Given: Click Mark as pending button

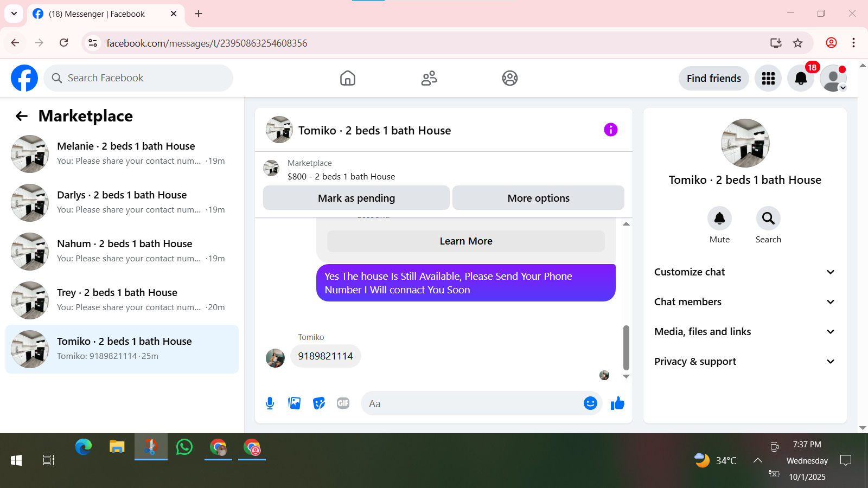Looking at the screenshot, I should click(x=356, y=198).
